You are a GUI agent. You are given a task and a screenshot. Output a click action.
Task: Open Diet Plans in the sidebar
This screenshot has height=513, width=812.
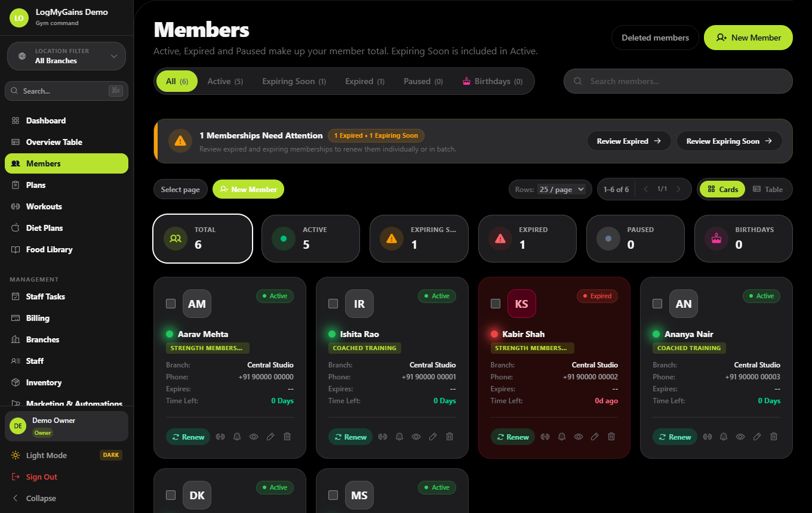[x=66, y=228]
